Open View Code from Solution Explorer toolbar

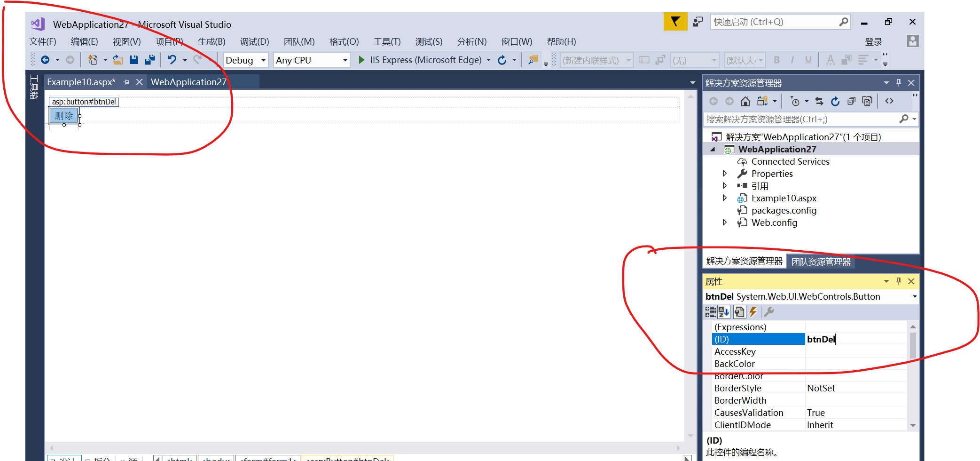pos(890,101)
